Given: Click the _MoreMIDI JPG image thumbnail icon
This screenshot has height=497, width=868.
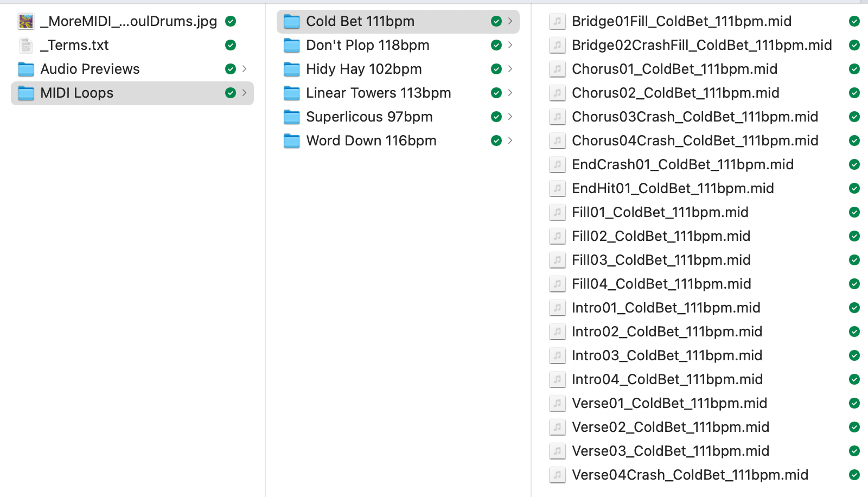Looking at the screenshot, I should (25, 21).
